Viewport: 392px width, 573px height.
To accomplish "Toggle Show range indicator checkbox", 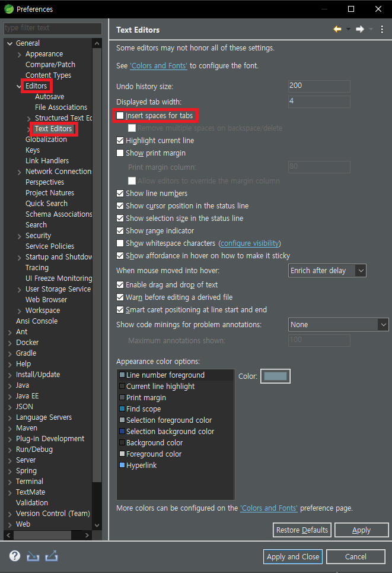I will [120, 230].
